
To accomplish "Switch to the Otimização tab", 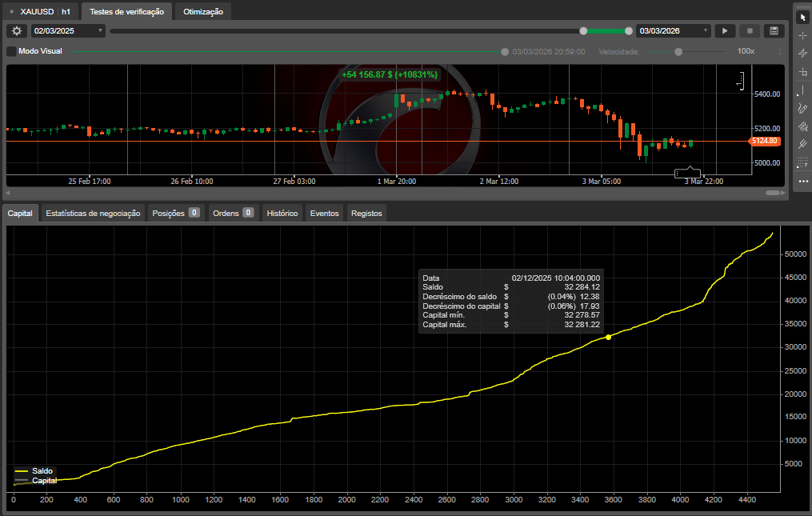I will [203, 12].
